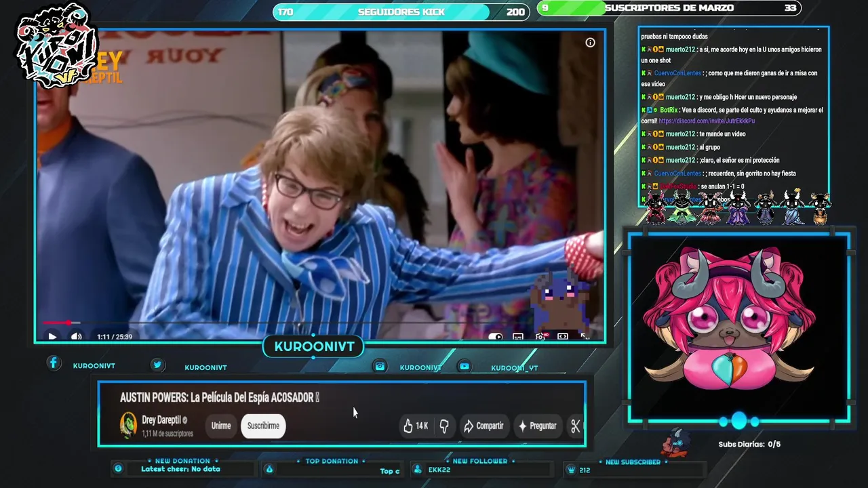Click the New Subscriber crown icon
Image resolution: width=868 pixels, height=488 pixels.
571,470
